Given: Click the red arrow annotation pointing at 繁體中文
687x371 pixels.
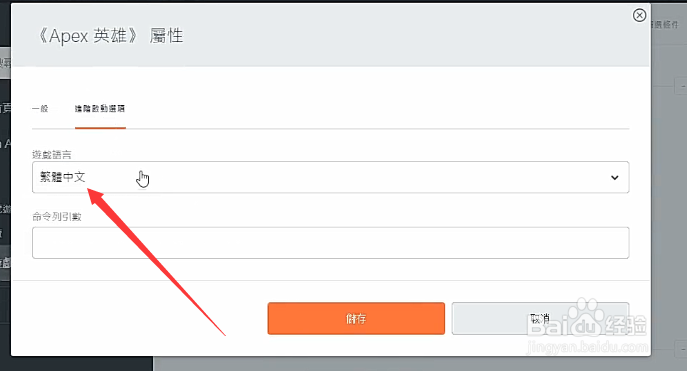Looking at the screenshot, I should click(156, 261).
